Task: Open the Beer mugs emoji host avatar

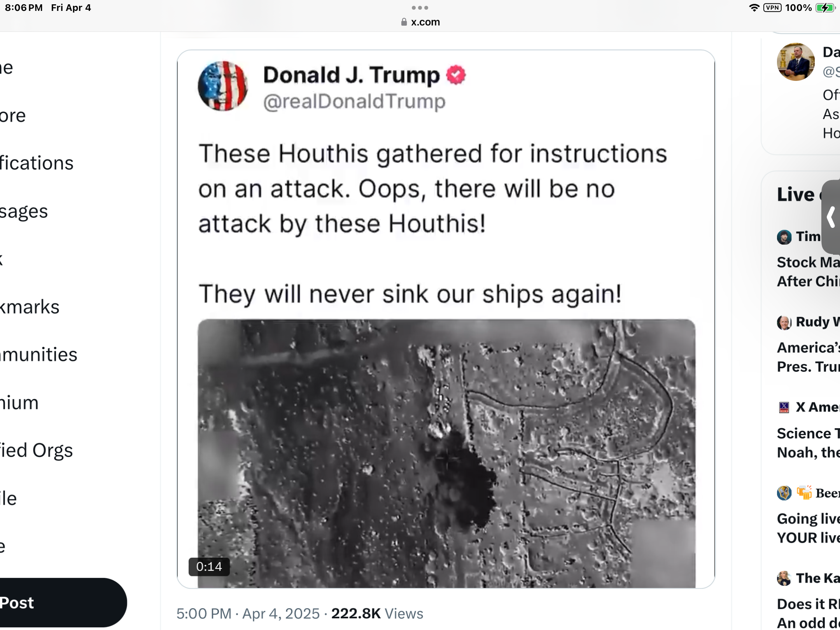Action: [784, 493]
